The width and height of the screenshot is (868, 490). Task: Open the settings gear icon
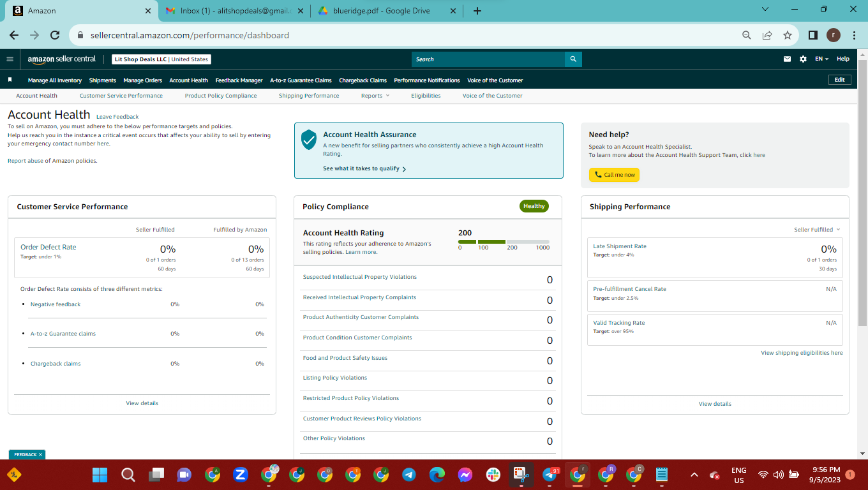click(803, 59)
